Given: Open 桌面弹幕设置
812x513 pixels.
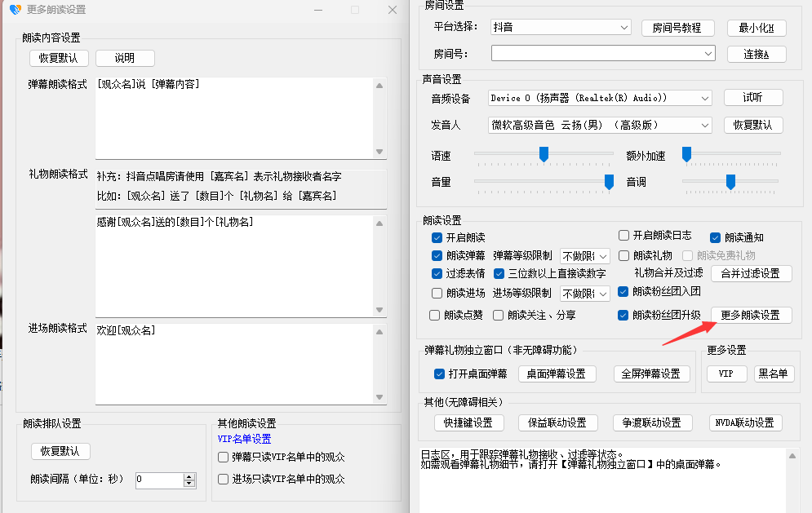Looking at the screenshot, I should 557,374.
